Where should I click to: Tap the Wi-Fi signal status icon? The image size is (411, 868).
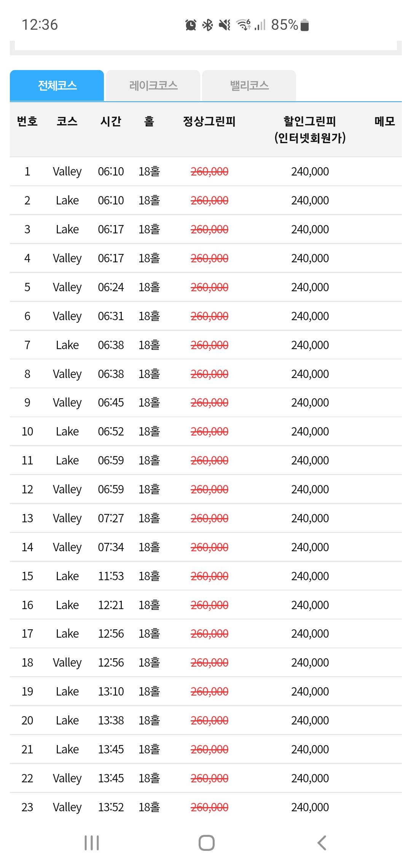[x=243, y=25]
